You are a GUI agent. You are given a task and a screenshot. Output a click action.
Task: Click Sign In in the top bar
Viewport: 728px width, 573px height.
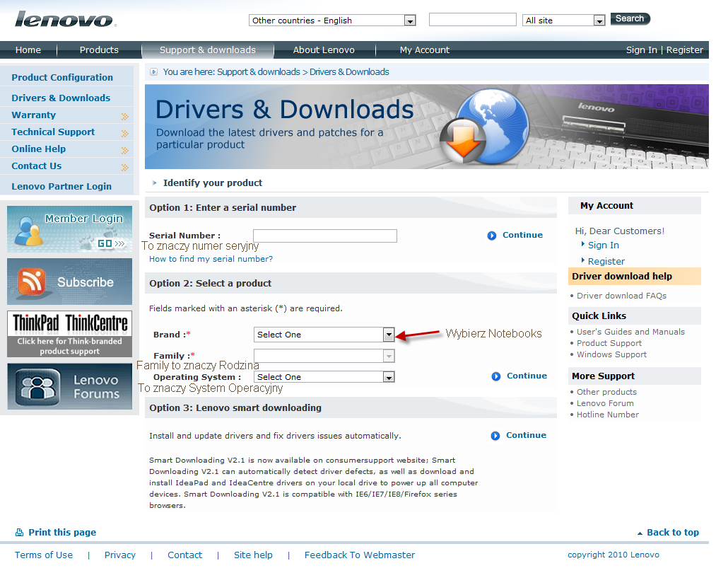click(641, 50)
